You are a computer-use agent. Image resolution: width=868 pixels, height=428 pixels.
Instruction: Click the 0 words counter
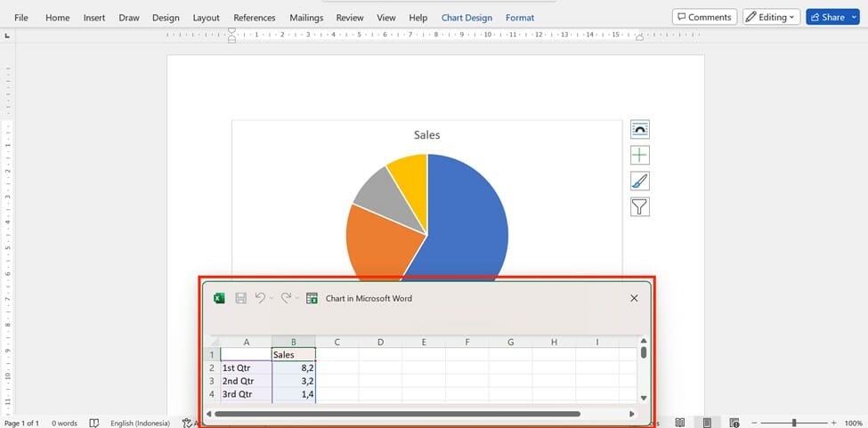pyautogui.click(x=65, y=423)
